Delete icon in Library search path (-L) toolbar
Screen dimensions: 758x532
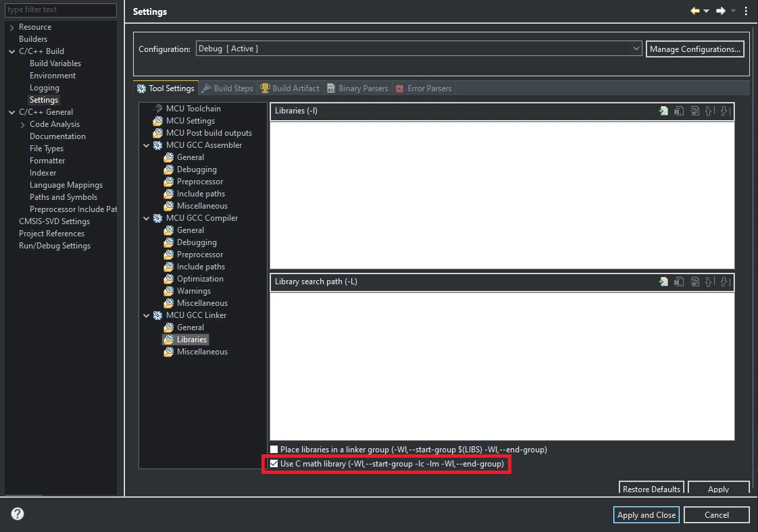click(x=679, y=282)
